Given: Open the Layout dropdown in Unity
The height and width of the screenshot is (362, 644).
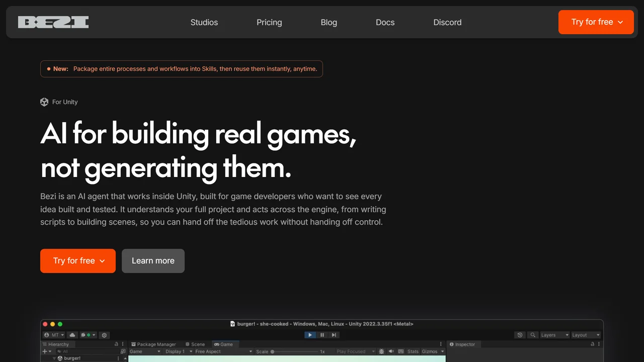Looking at the screenshot, I should coord(586,335).
